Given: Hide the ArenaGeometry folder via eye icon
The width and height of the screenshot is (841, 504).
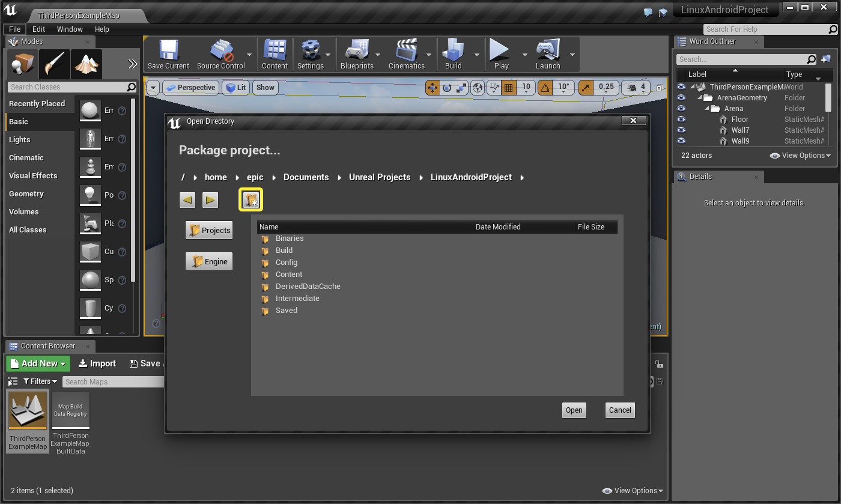Looking at the screenshot, I should pos(681,98).
